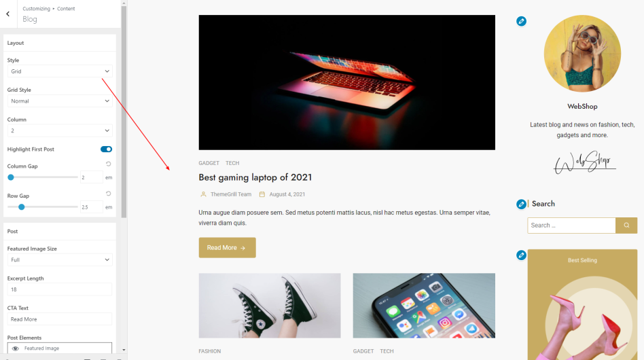Open the Best gaming laptop of 2021 post
This screenshot has width=644, height=360.
click(x=255, y=177)
